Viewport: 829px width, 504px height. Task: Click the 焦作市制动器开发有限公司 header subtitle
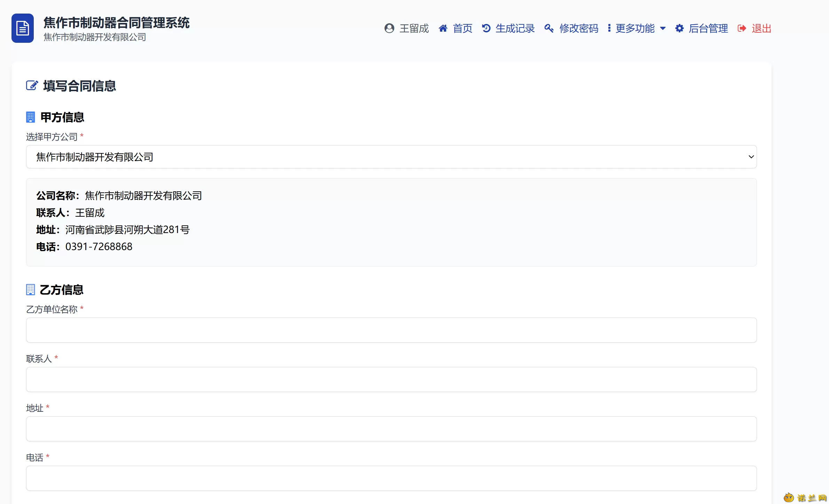point(95,37)
